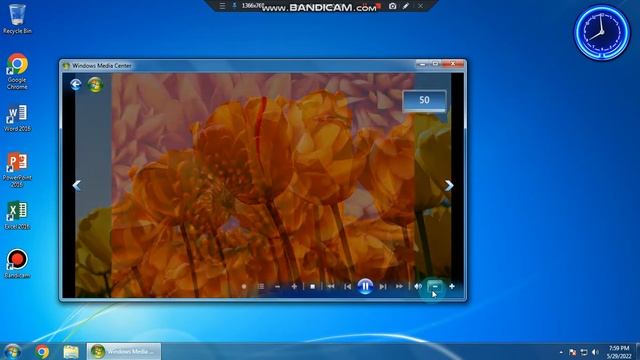
Task: Open the Bandicam bar menu icon
Action: (222, 6)
